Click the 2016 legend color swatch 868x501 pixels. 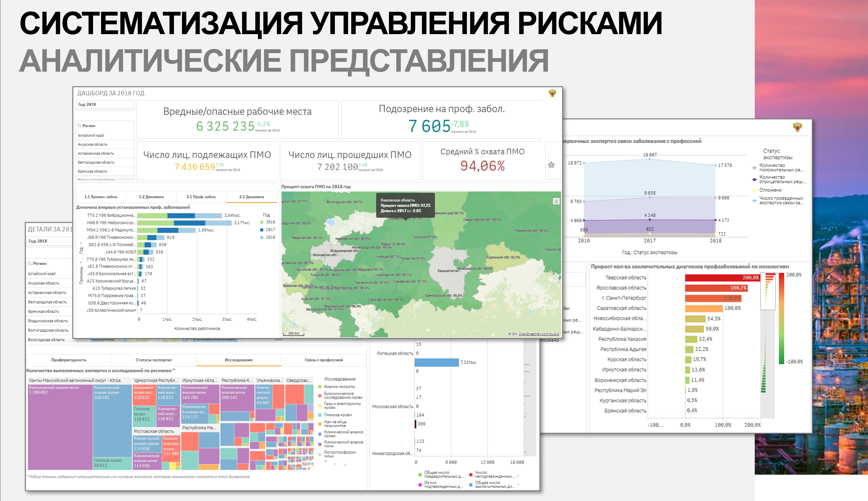[262, 222]
